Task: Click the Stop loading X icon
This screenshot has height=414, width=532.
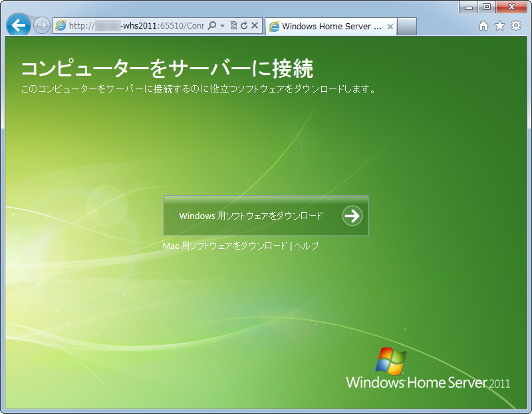Action: pos(255,25)
